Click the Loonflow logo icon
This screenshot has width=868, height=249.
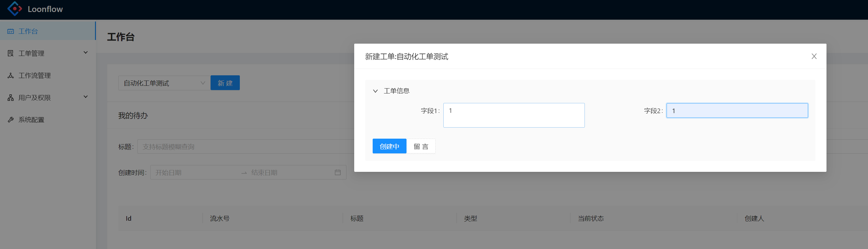15,9
